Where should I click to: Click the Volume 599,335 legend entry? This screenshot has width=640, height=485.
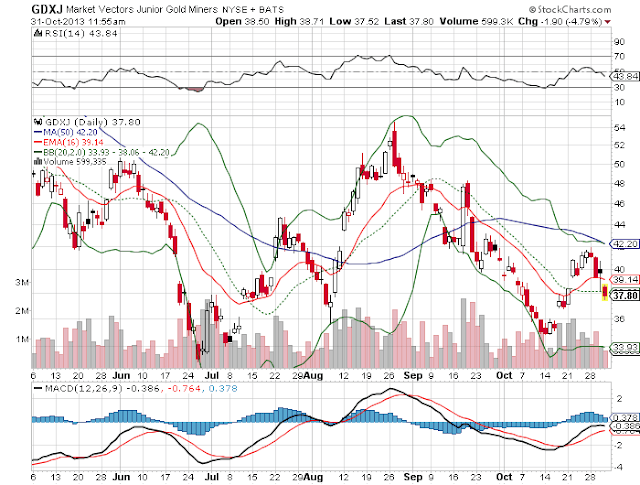coord(75,162)
